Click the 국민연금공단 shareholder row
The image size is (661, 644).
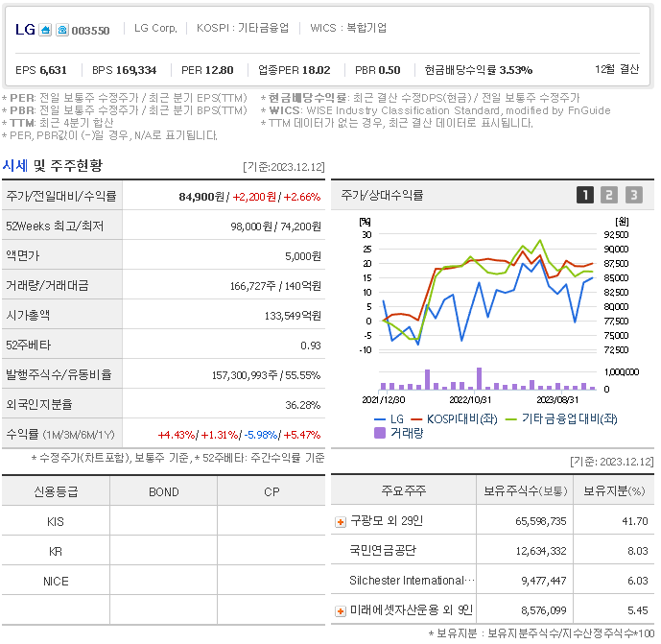coord(492,551)
